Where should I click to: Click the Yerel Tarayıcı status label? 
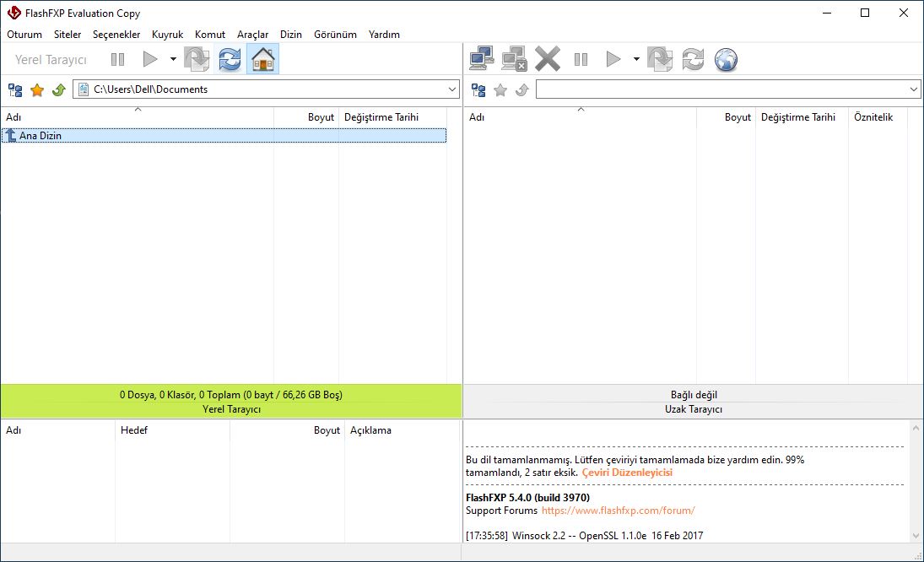coord(231,408)
